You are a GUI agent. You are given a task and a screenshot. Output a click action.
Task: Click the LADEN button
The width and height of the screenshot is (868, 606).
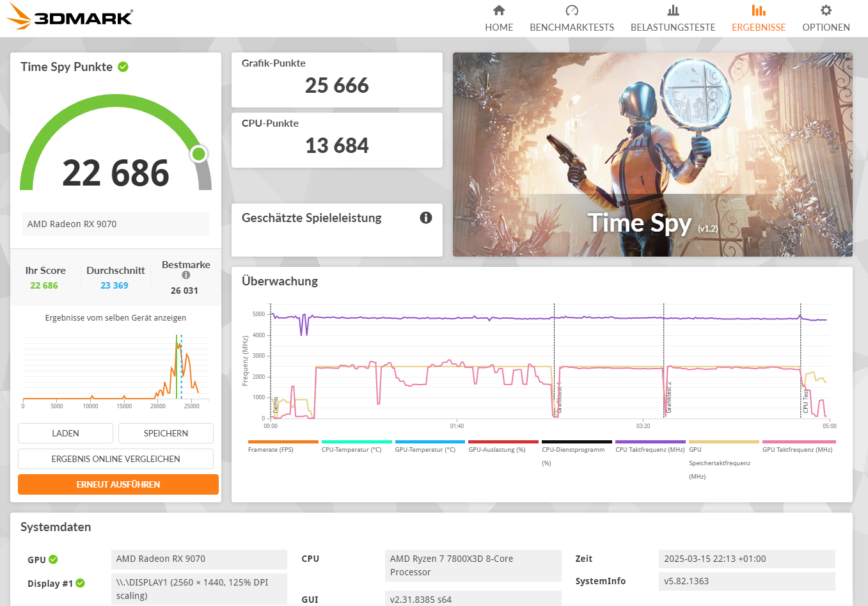point(65,433)
